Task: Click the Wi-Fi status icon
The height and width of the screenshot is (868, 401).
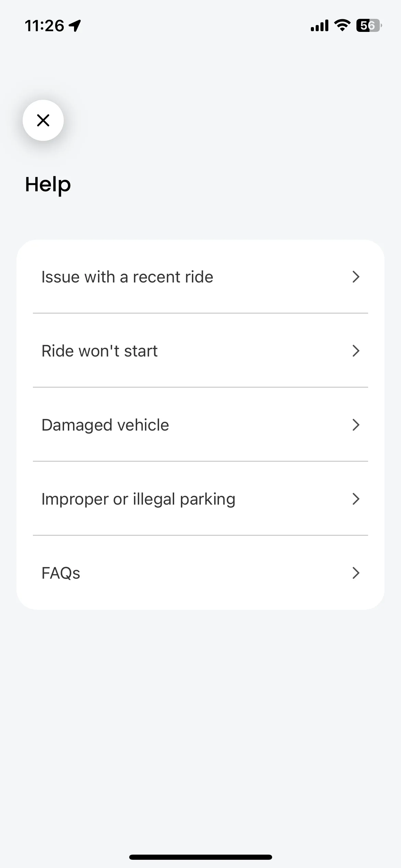Action: pos(342,26)
